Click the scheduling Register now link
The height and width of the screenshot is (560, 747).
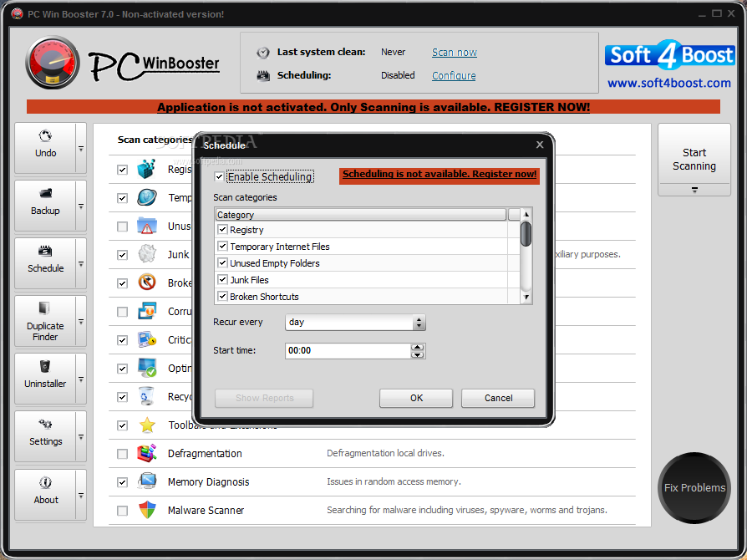440,175
